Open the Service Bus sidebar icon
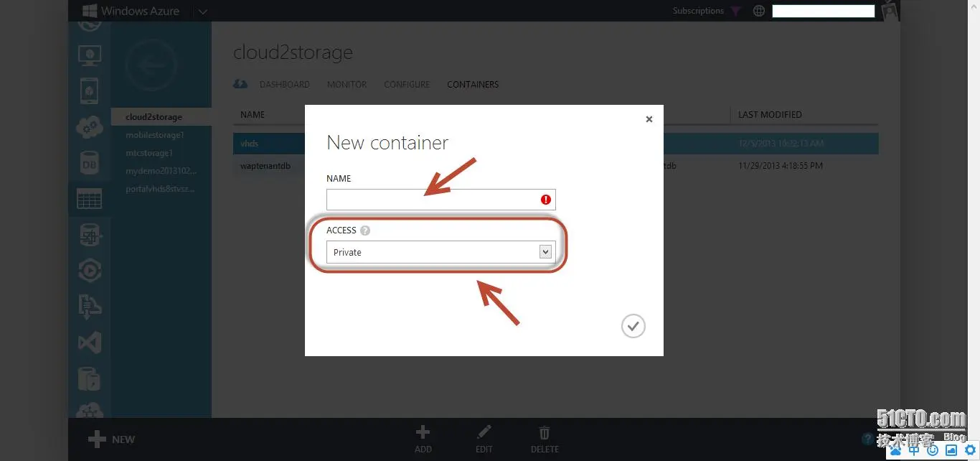Viewport: 980px width, 461px height. point(90,307)
